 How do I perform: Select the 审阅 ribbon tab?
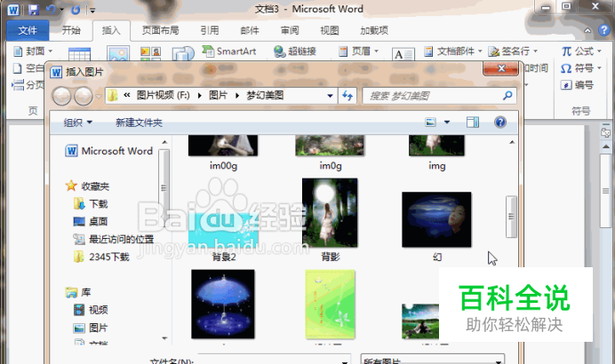point(290,30)
